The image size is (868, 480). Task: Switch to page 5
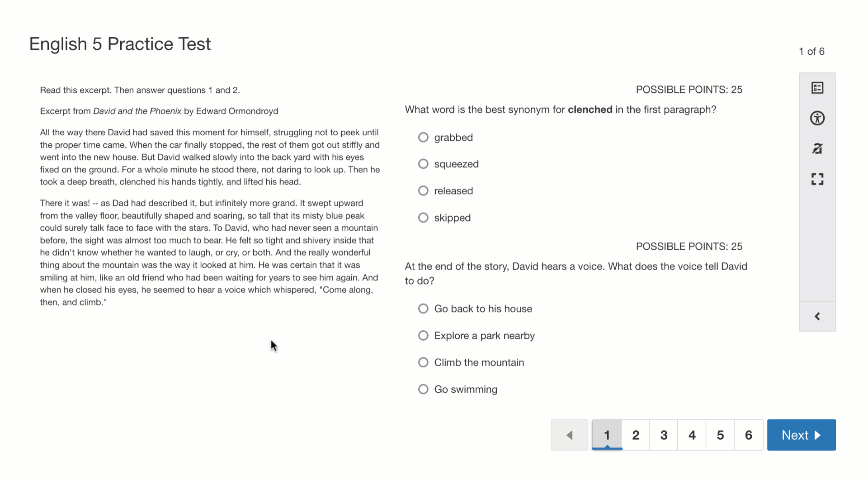(720, 435)
